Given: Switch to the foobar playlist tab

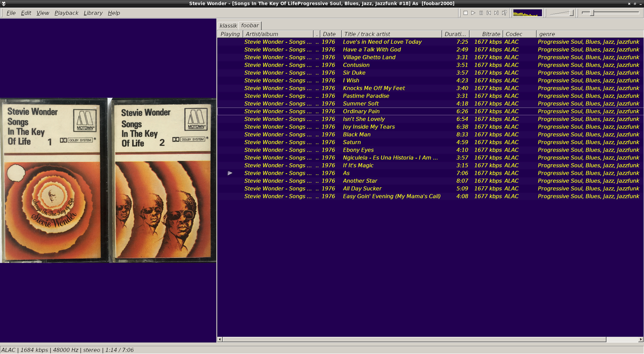Looking at the screenshot, I should (x=250, y=25).
